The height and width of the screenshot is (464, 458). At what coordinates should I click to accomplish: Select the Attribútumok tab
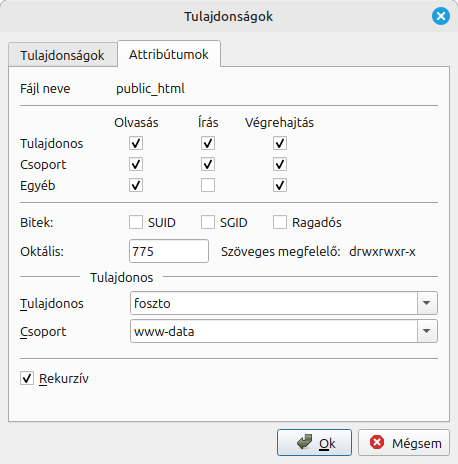(169, 54)
